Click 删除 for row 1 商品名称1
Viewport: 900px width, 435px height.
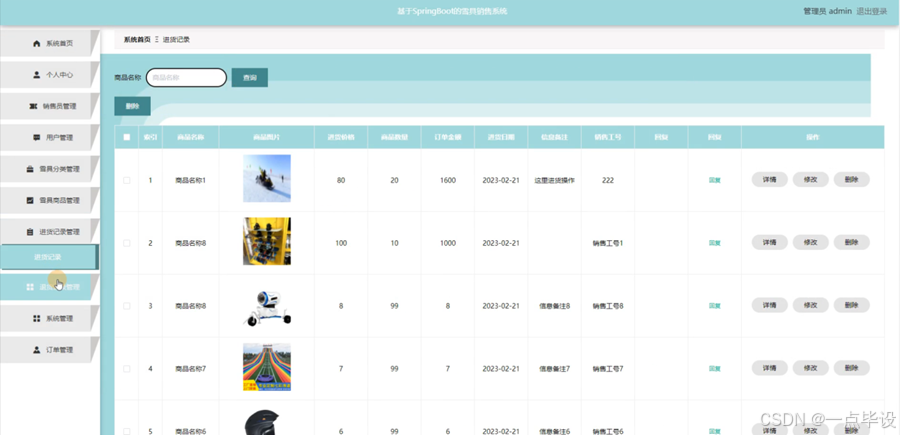[x=852, y=180]
